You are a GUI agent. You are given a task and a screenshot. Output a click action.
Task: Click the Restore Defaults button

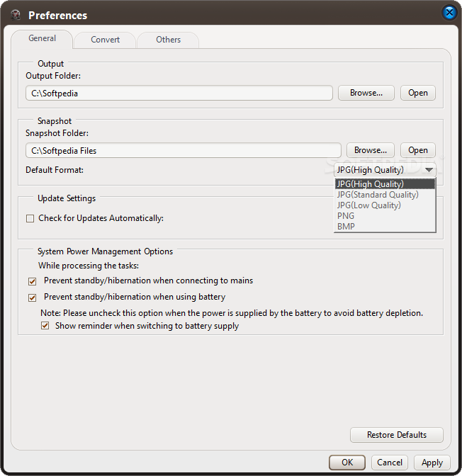(396, 435)
